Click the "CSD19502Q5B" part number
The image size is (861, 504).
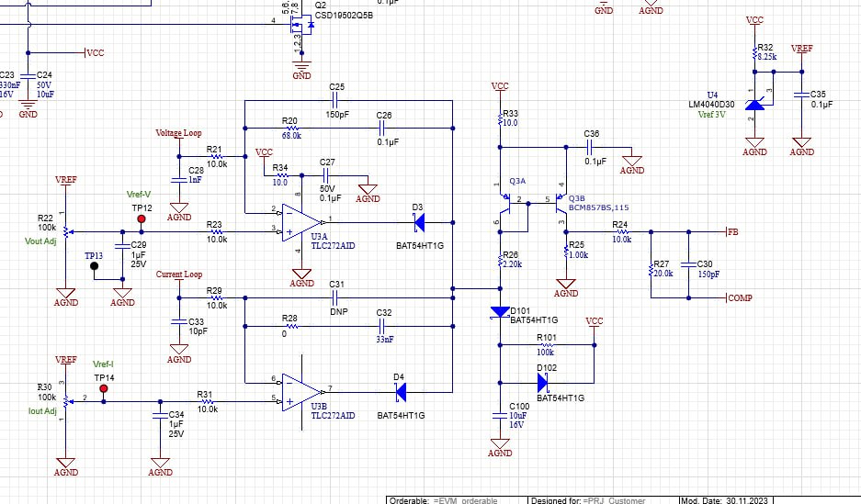point(344,16)
